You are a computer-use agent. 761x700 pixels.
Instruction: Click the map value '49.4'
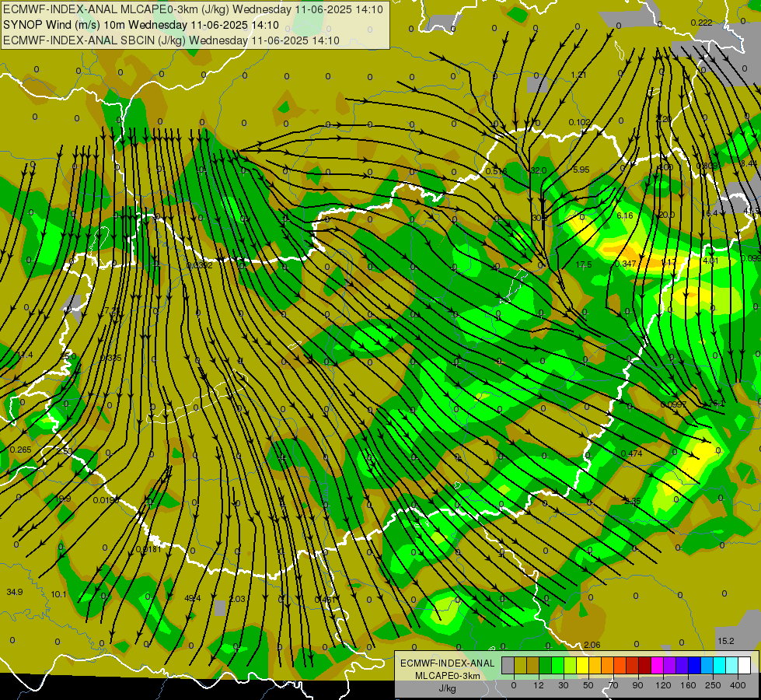tap(193, 598)
